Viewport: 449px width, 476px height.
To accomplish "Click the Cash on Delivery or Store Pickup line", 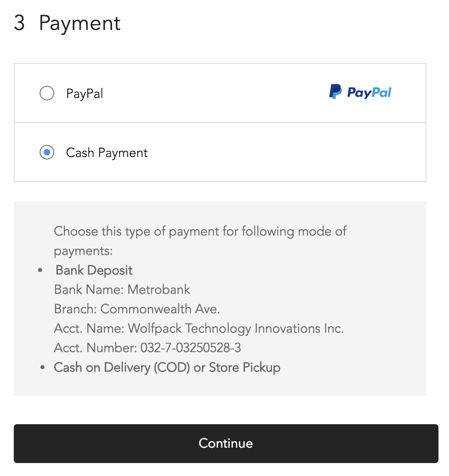I will coord(167,368).
